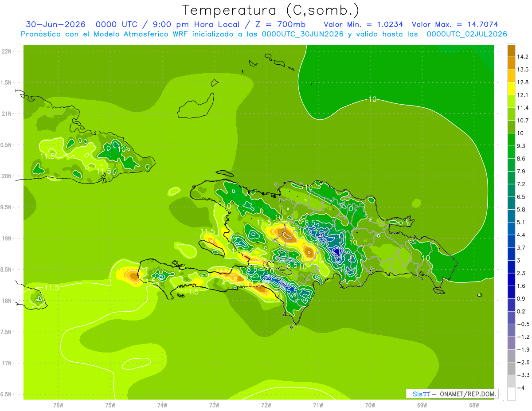
Task: Click the "72W" longitude axis label
Action: (x=266, y=405)
